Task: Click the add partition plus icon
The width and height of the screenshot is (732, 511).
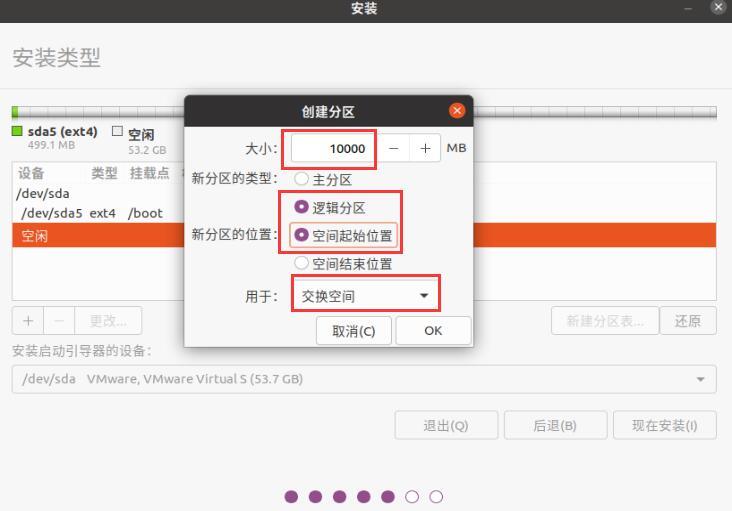Action: pos(28,321)
